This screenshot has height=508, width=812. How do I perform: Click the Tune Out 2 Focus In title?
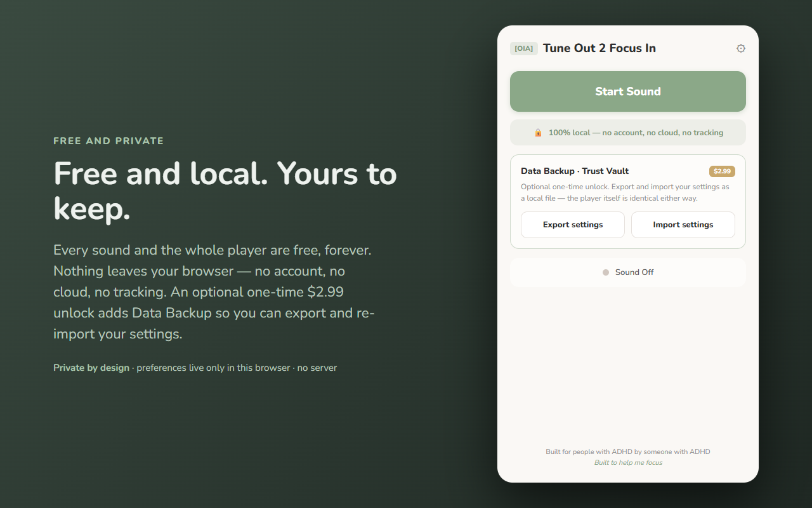click(599, 48)
